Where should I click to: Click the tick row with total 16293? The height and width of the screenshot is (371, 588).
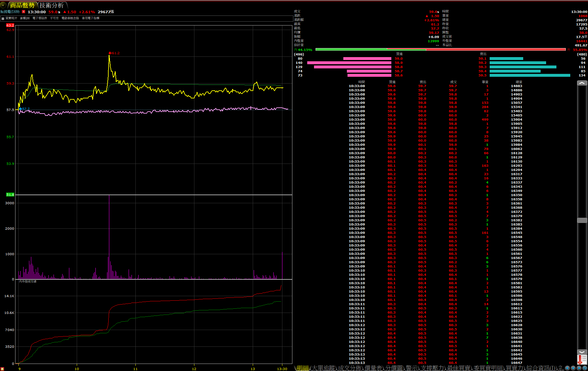tap(436, 166)
